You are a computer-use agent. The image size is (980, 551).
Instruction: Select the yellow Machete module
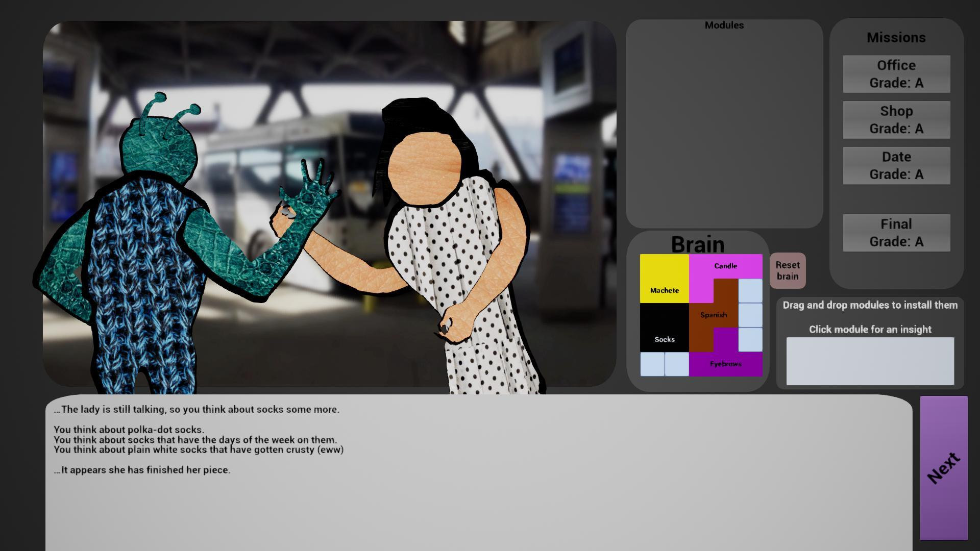(664, 279)
